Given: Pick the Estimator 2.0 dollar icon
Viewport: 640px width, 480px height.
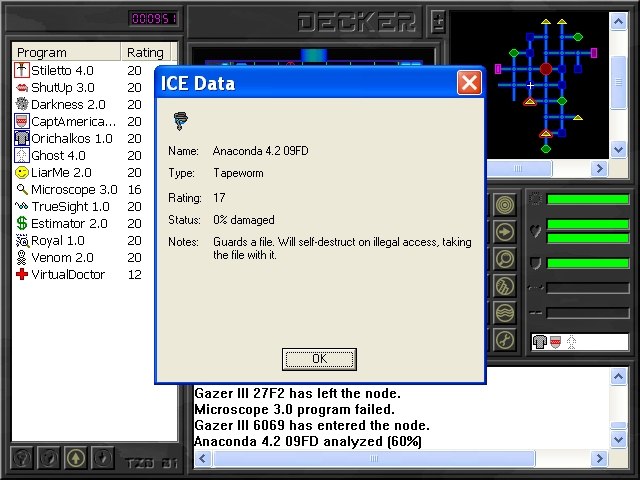Looking at the screenshot, I should click(x=22, y=223).
